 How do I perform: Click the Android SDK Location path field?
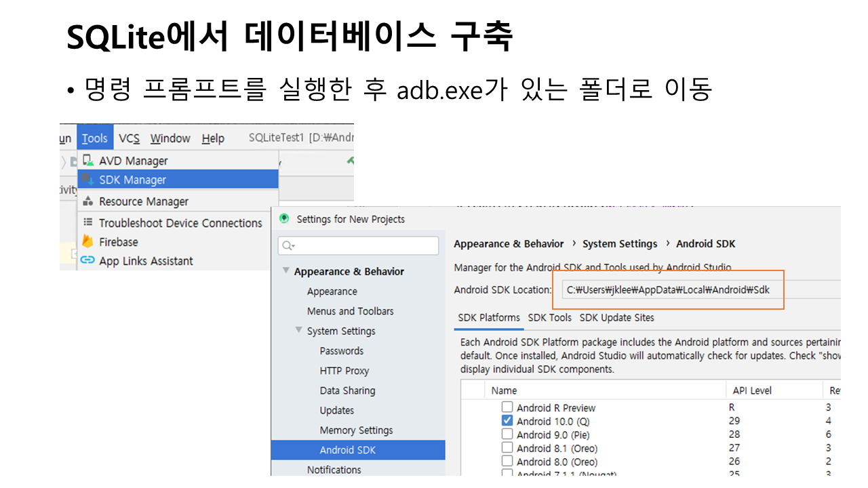[x=698, y=289]
